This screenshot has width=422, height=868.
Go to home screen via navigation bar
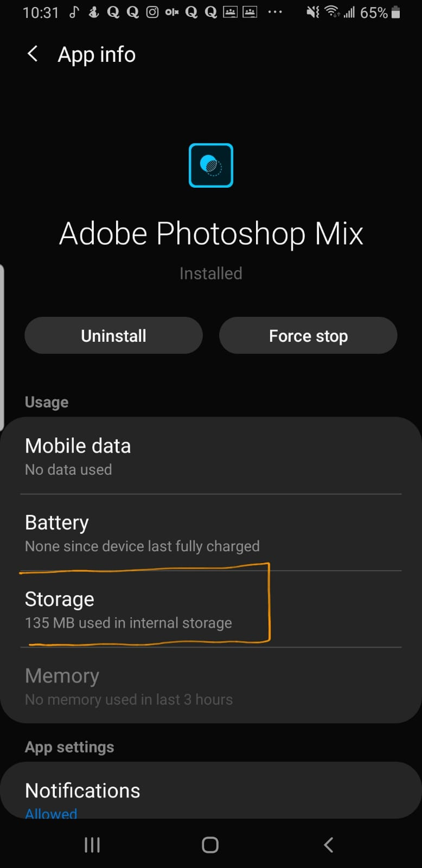point(210,845)
